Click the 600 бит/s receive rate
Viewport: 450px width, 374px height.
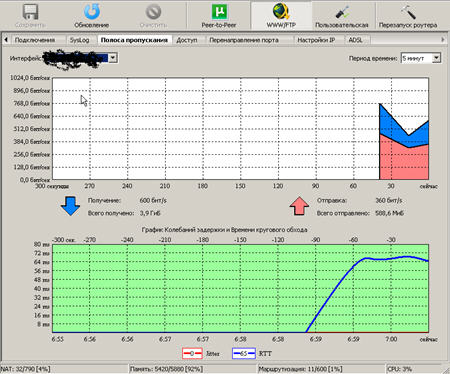pos(153,200)
